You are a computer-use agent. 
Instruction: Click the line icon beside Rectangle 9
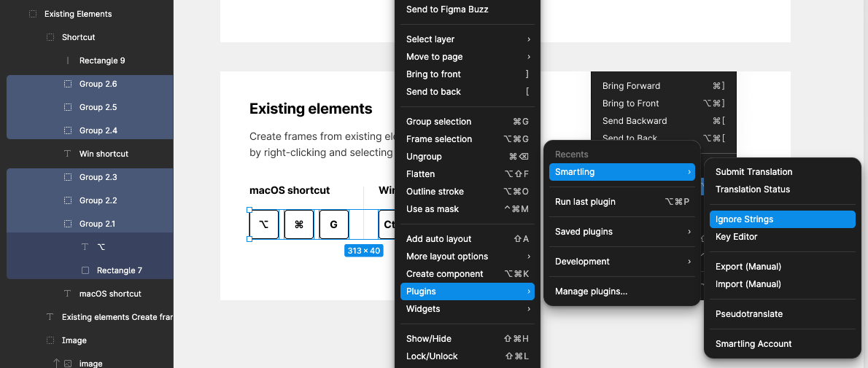pos(68,60)
